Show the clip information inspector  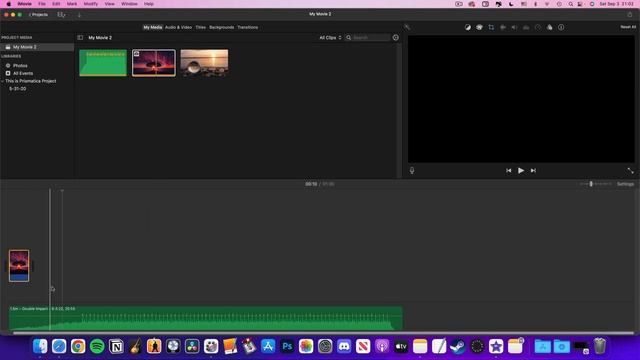(561, 27)
